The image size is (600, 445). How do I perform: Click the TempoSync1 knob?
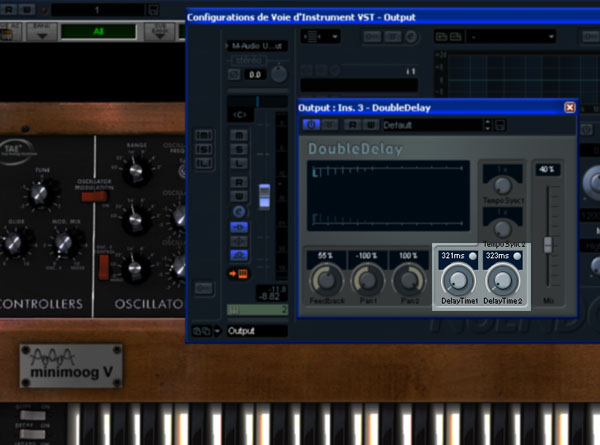(x=502, y=186)
